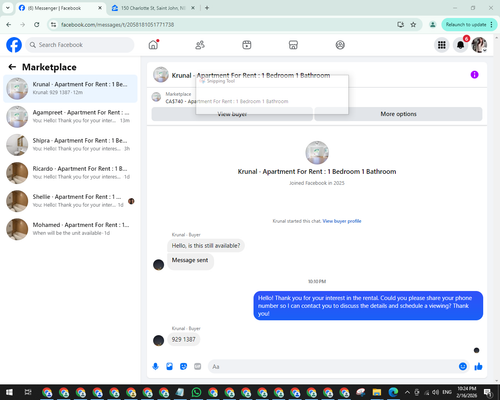The height and width of the screenshot is (400, 500).
Task: Go back using Marketplace back arrow
Action: pos(12,67)
